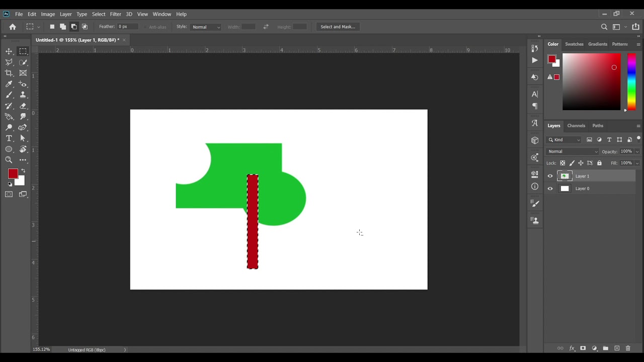Select the Path Selection tool
644x362 pixels.
(x=23, y=138)
